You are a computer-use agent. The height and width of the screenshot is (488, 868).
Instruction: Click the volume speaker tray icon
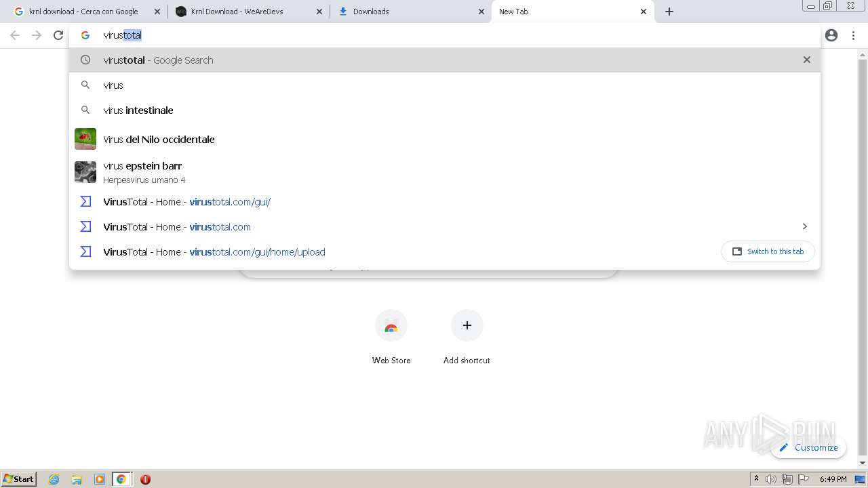[x=771, y=479]
